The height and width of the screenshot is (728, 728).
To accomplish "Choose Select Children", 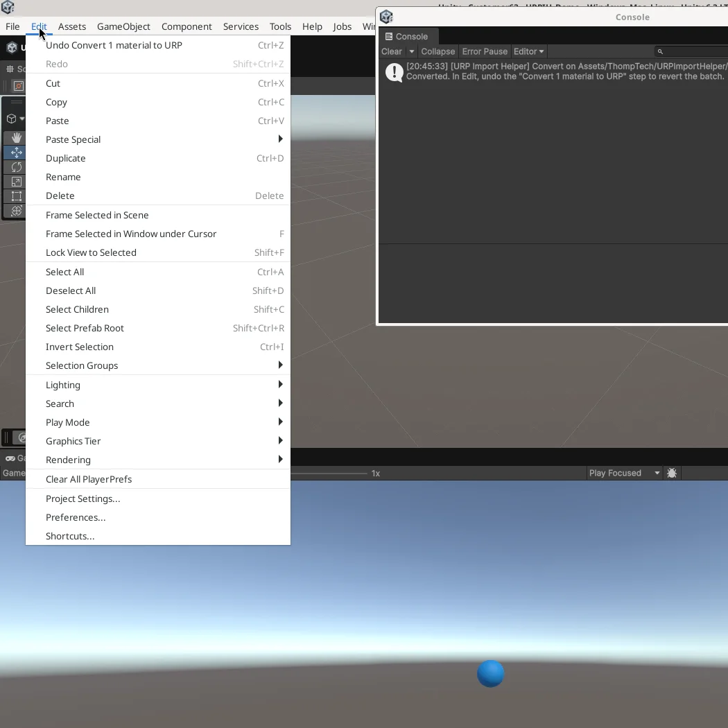I will pos(158,309).
